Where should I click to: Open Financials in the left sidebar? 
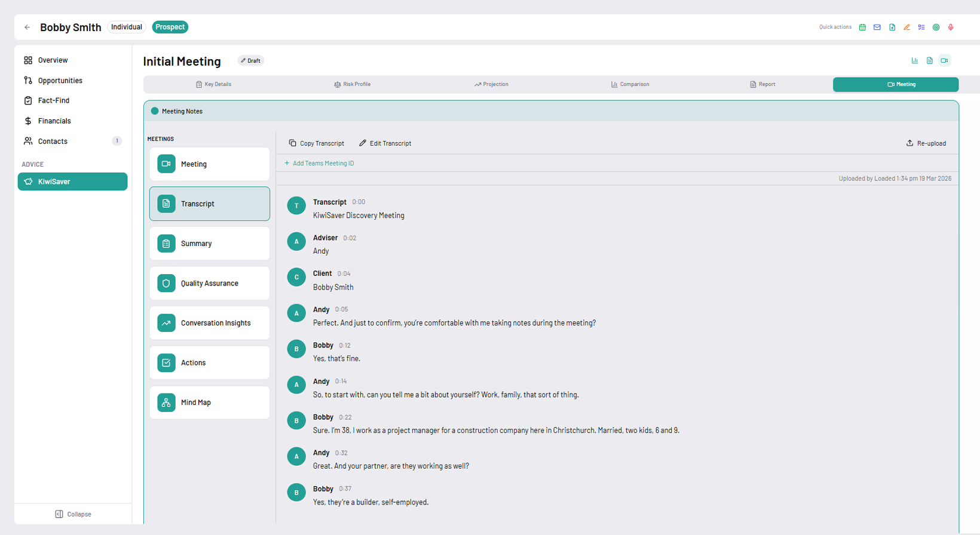(x=54, y=121)
